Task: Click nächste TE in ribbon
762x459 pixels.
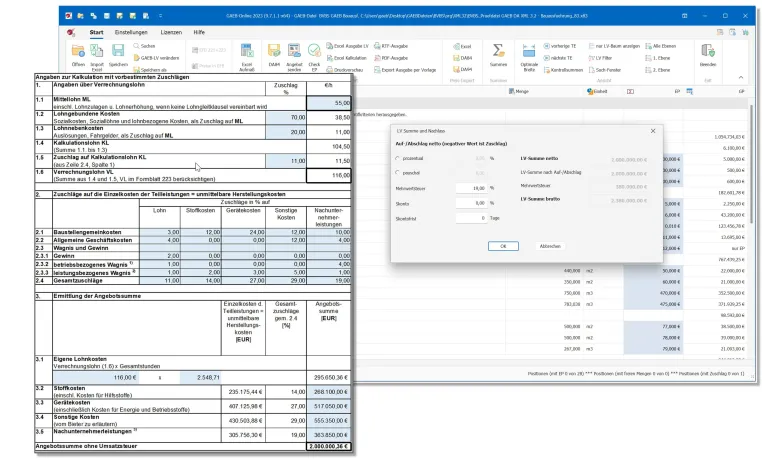Action: [x=557, y=58]
